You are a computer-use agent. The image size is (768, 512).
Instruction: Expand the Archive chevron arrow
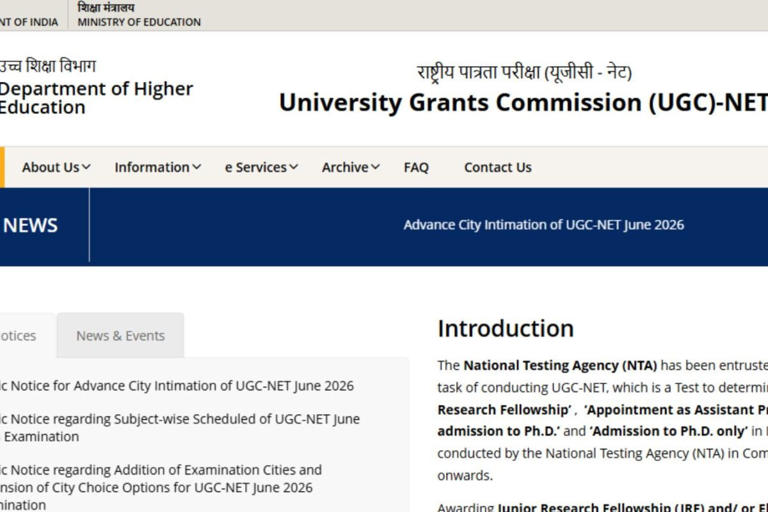(x=375, y=168)
